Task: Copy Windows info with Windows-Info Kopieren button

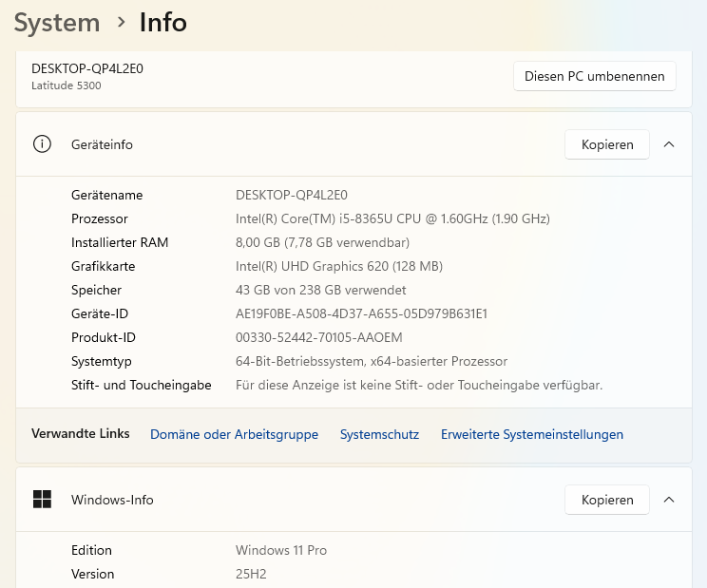Action: pos(607,500)
